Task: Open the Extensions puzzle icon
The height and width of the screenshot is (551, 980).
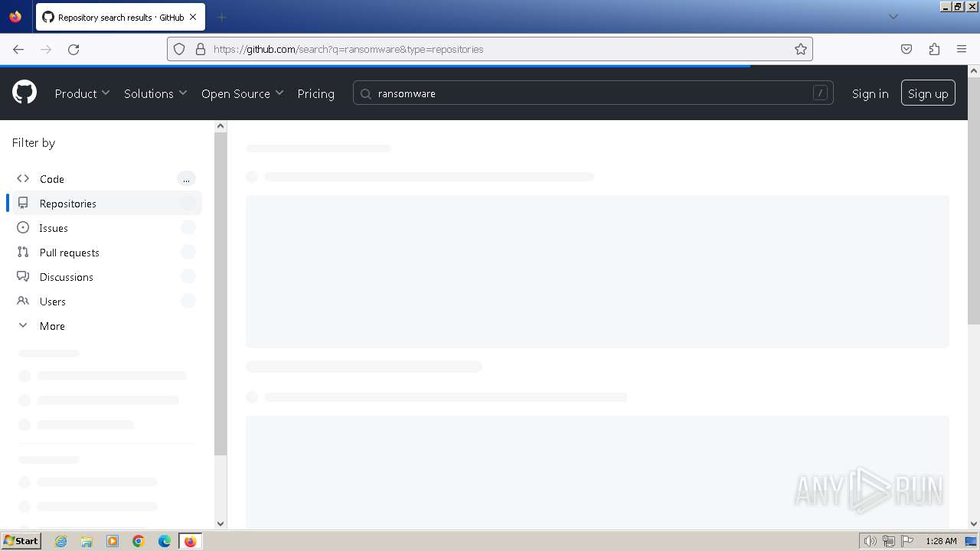Action: 934,49
